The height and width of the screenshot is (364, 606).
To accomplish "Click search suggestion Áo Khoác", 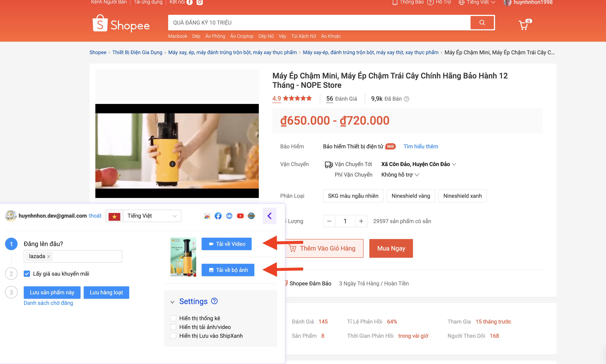I will [x=331, y=36].
